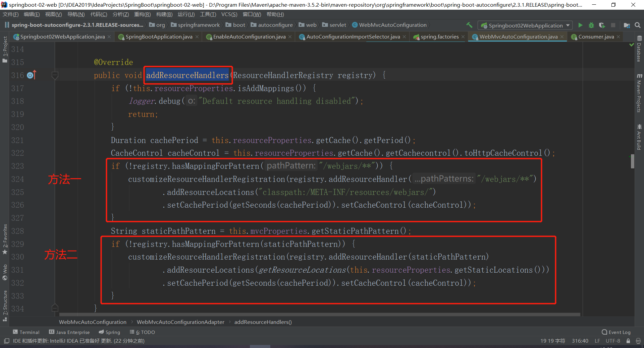The width and height of the screenshot is (644, 348).
Task: Open the VCS(S) menu
Action: click(229, 14)
